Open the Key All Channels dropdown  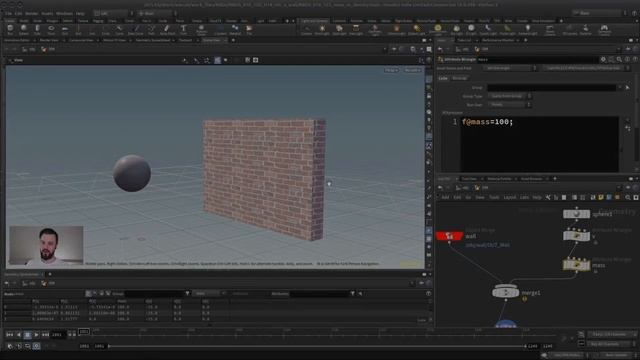click(612, 344)
